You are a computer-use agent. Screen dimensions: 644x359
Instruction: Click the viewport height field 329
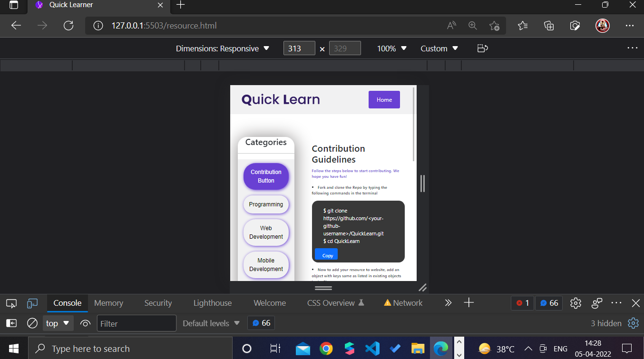click(x=345, y=49)
